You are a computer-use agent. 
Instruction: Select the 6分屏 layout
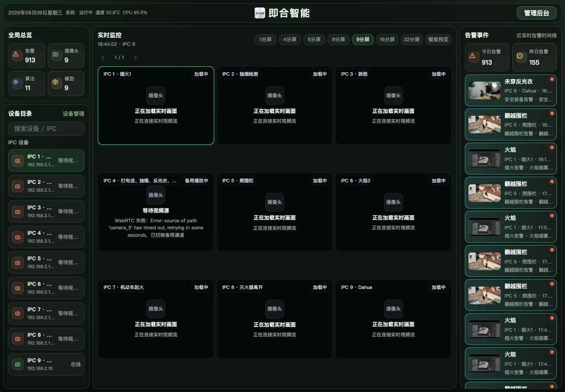314,40
